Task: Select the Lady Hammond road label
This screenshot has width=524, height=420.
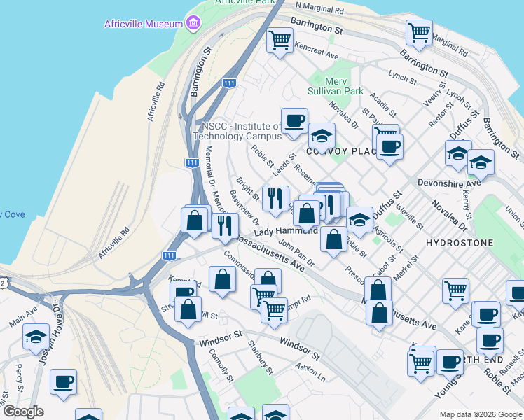Action: pyautogui.click(x=286, y=231)
